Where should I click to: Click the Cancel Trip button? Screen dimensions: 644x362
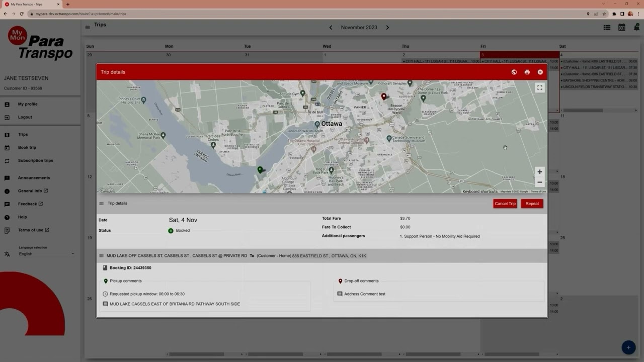(505, 204)
